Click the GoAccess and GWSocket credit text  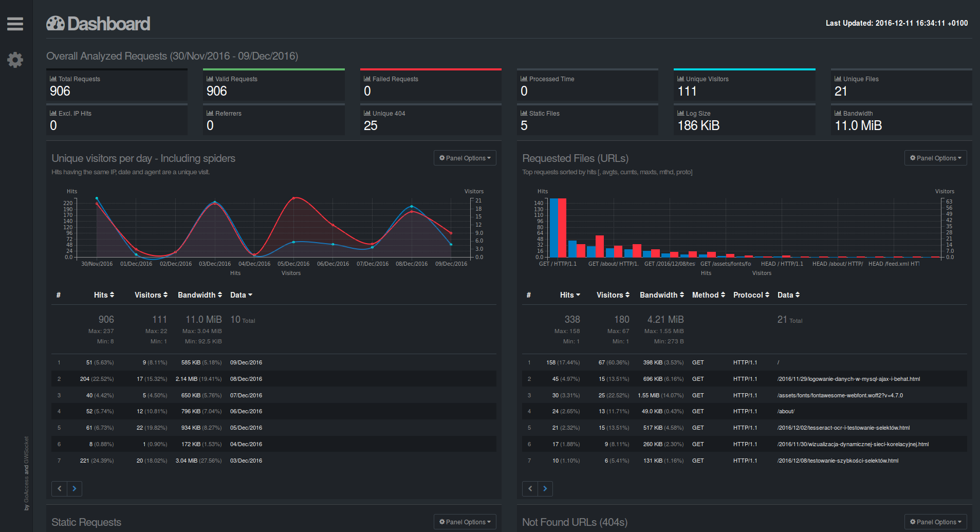(x=27, y=473)
